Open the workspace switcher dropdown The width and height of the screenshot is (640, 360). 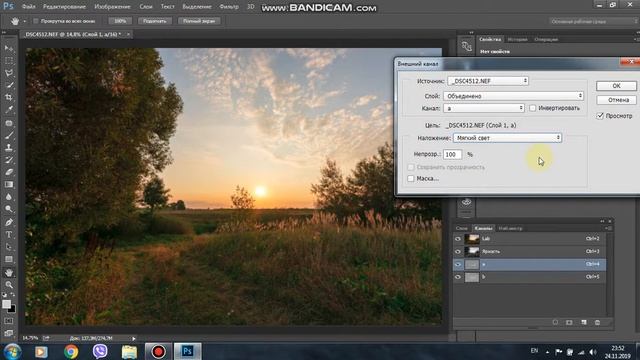click(594, 21)
